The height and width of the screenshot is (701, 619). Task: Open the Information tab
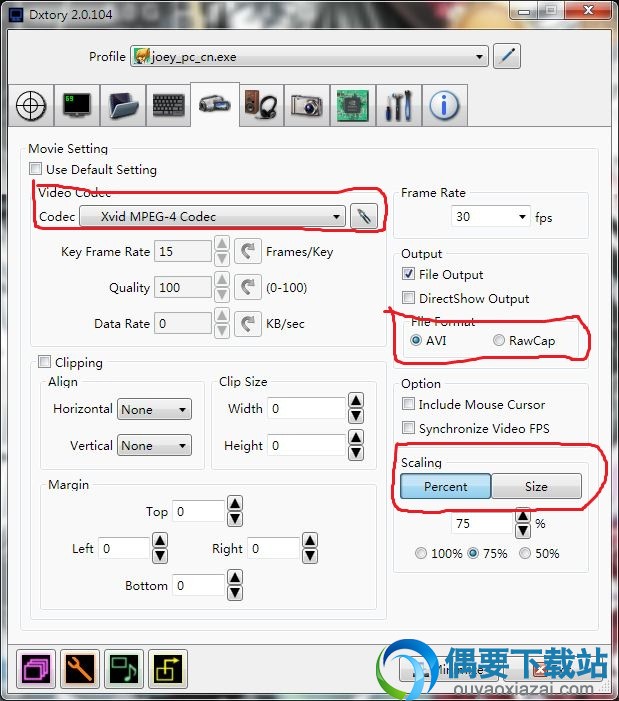(445, 106)
